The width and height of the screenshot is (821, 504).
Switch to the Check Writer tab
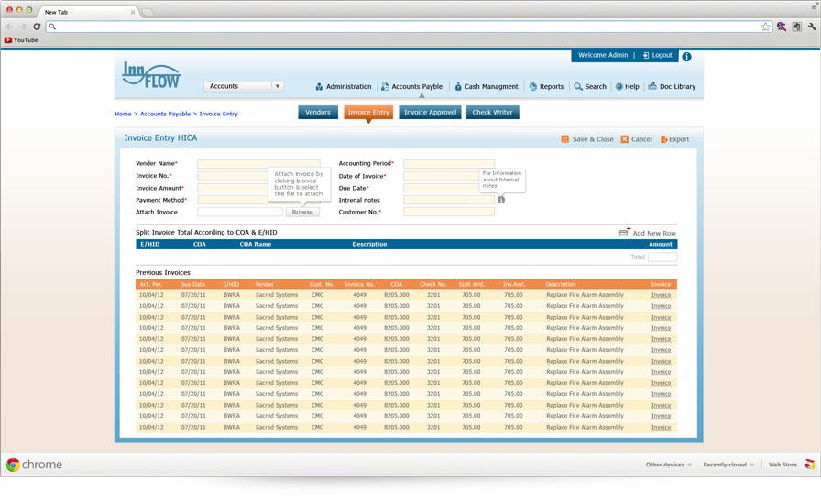pos(493,113)
